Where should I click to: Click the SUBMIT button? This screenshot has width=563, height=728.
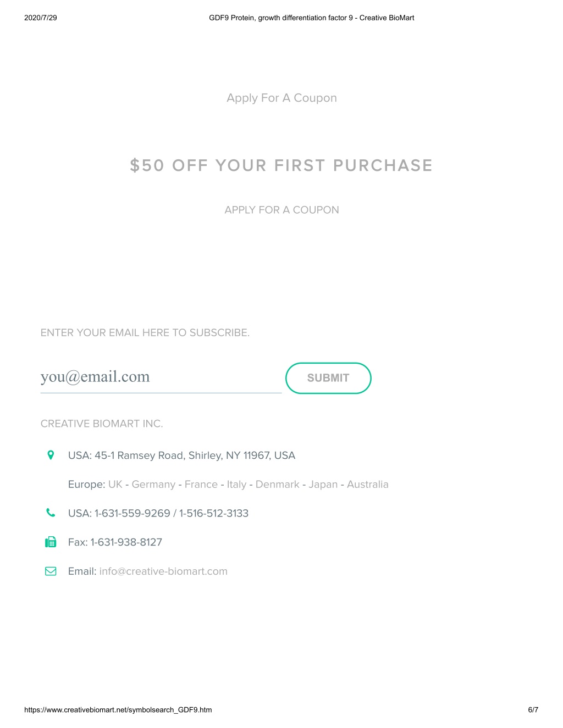(x=328, y=378)
